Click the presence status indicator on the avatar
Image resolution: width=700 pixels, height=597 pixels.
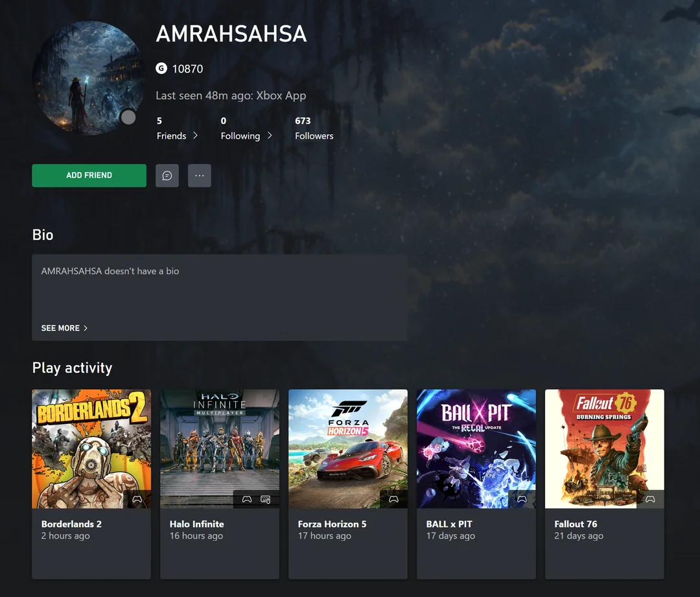click(128, 117)
